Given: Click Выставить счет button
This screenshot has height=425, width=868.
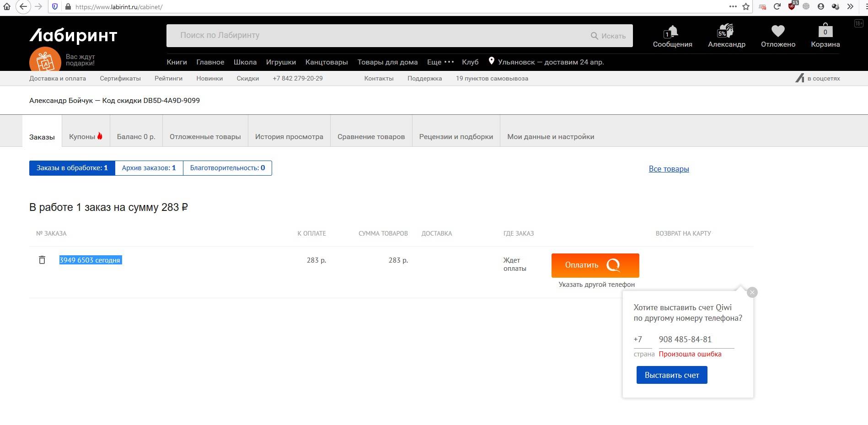Looking at the screenshot, I should click(x=672, y=375).
